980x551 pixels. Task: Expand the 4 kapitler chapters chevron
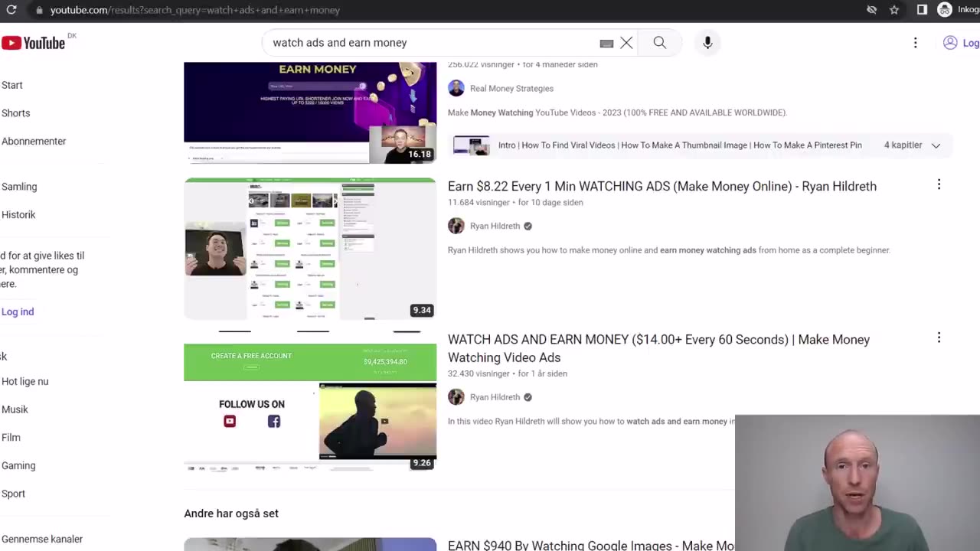936,145
